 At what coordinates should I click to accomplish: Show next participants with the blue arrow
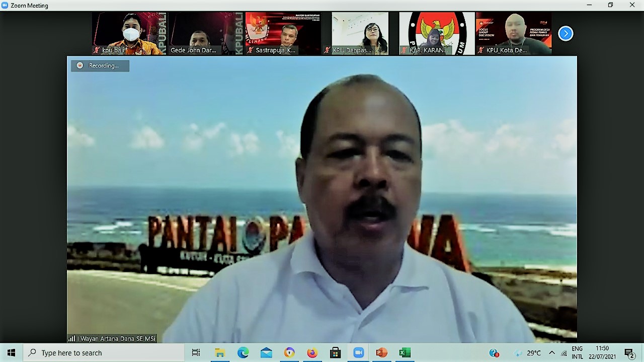pos(566,34)
